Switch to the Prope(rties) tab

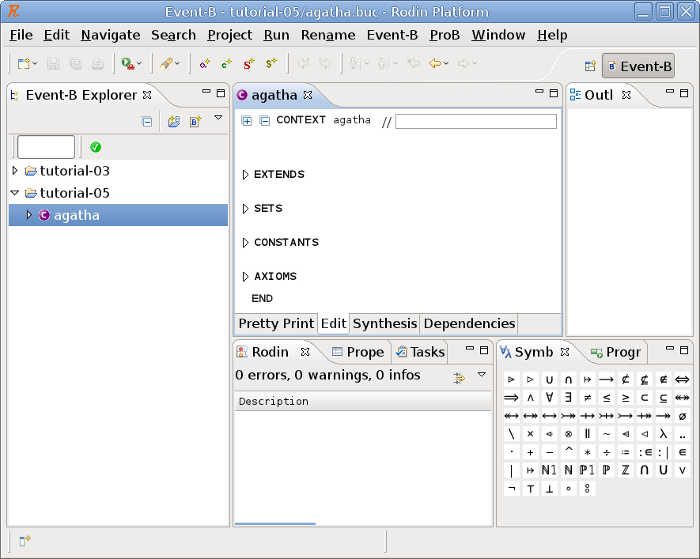tap(358, 352)
